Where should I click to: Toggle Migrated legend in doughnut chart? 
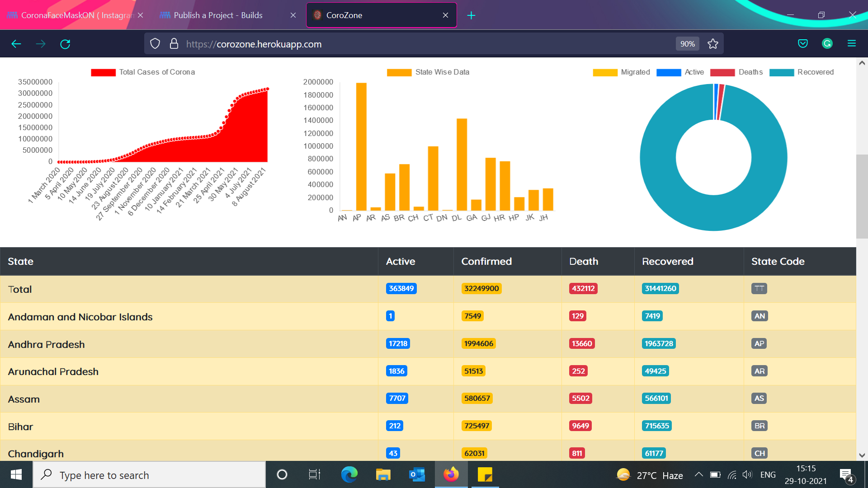tap(621, 72)
